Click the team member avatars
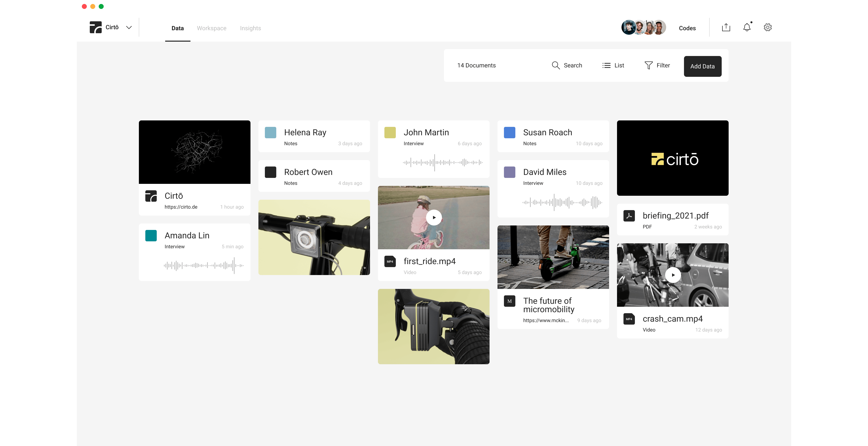Viewport: 868px width, 446px height. [644, 27]
